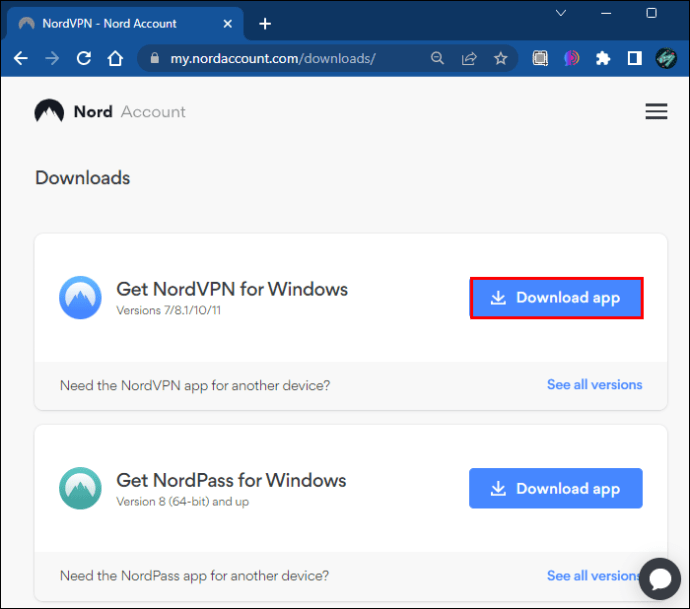Open the live chat bubble
The width and height of the screenshot is (690, 609).
coord(660,579)
